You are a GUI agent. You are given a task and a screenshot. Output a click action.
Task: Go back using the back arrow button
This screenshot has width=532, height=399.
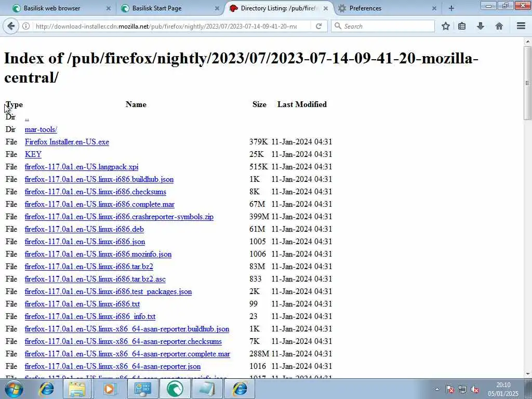point(11,26)
